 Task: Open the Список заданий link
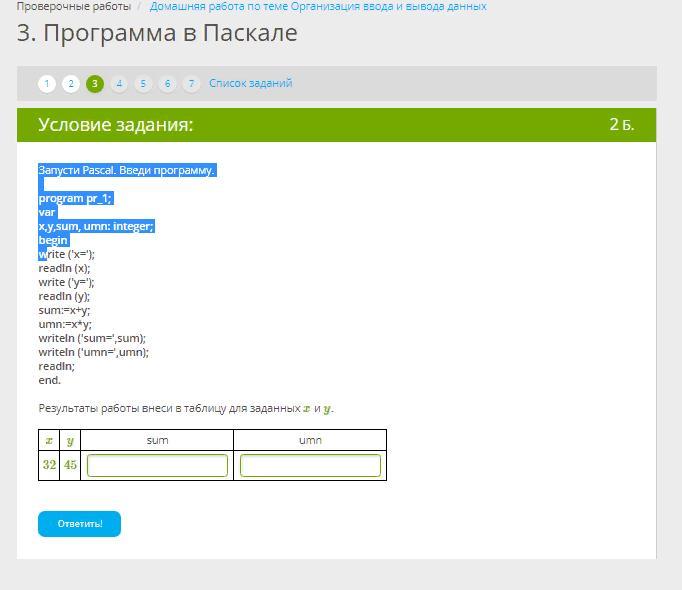click(x=251, y=83)
